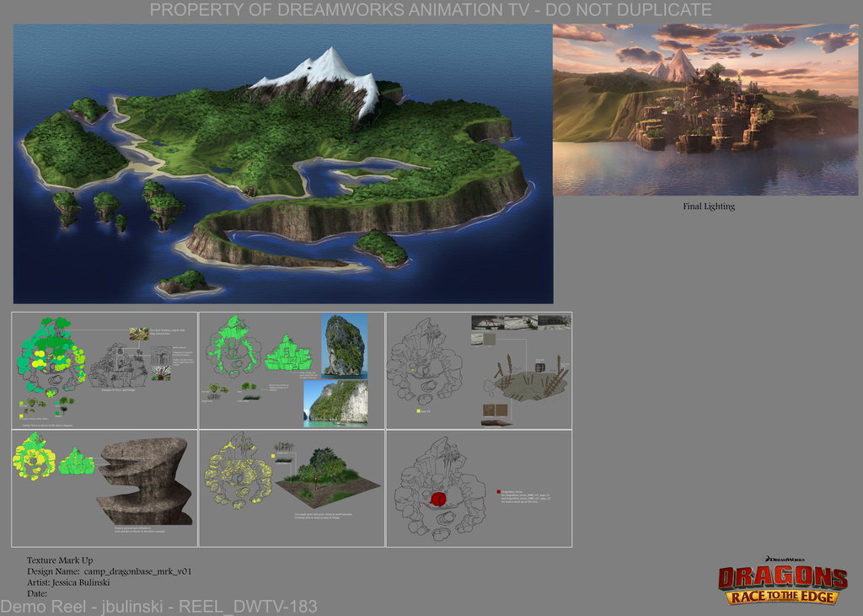Click the yellow-outlined base outline drawing
863x616 pixels.
click(239, 469)
